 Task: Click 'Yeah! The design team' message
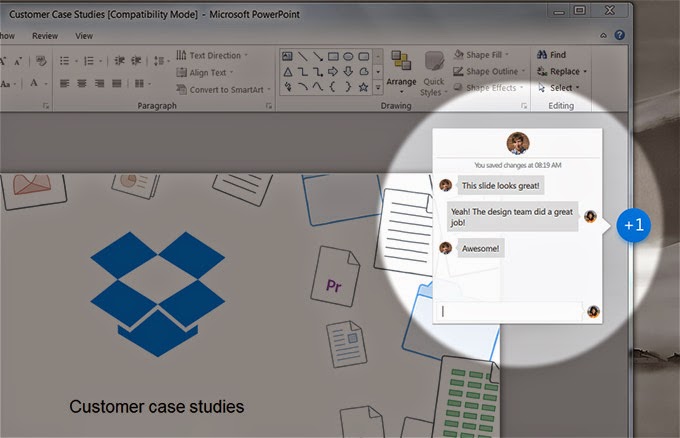(512, 217)
